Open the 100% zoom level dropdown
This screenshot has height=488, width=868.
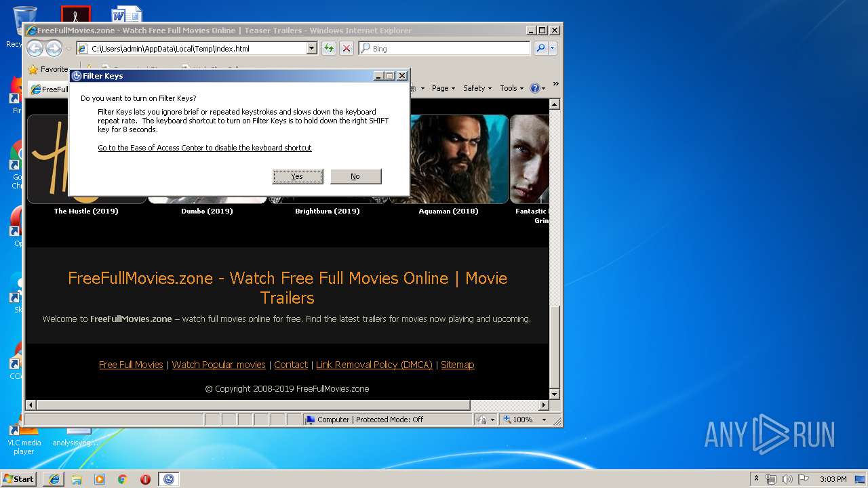(544, 420)
